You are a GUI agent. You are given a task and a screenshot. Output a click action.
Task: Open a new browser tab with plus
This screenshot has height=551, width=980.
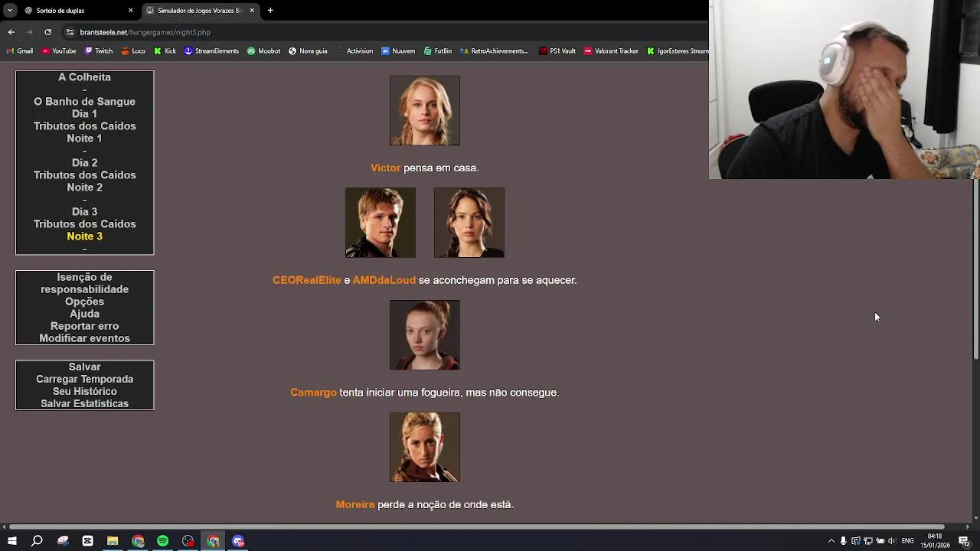[x=270, y=11]
